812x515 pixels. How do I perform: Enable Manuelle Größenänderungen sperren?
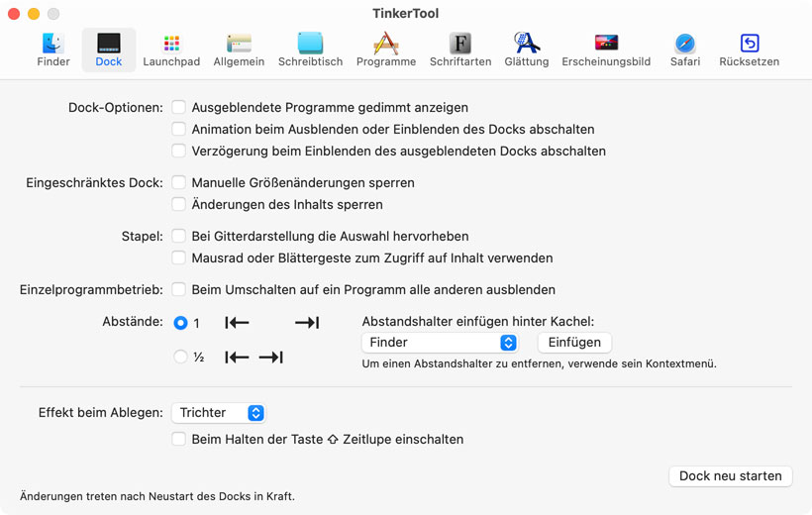click(178, 182)
